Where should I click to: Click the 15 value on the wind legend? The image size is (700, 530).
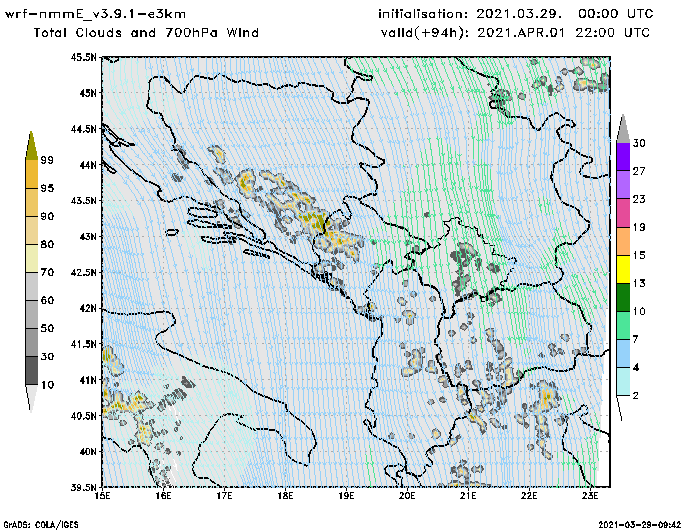click(x=639, y=255)
